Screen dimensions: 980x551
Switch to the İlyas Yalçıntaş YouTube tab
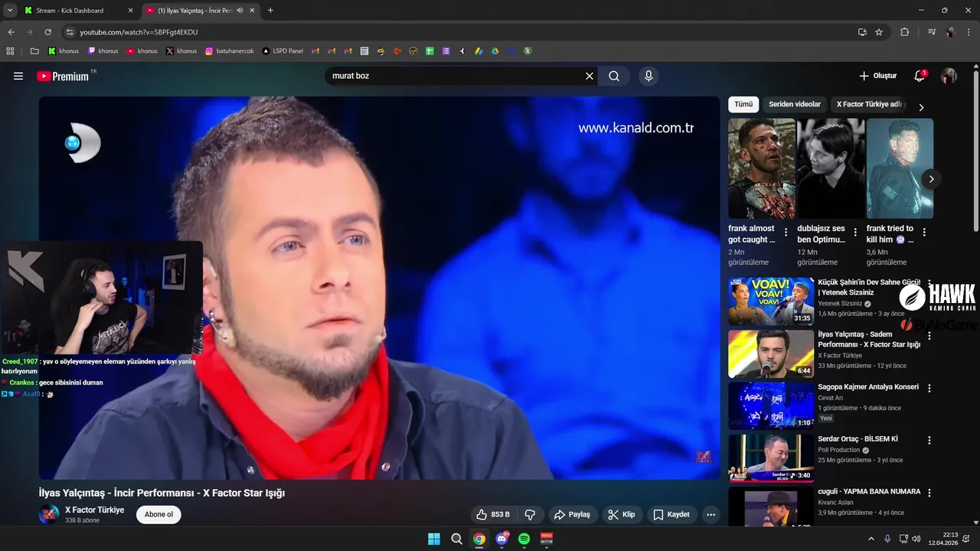click(x=195, y=11)
